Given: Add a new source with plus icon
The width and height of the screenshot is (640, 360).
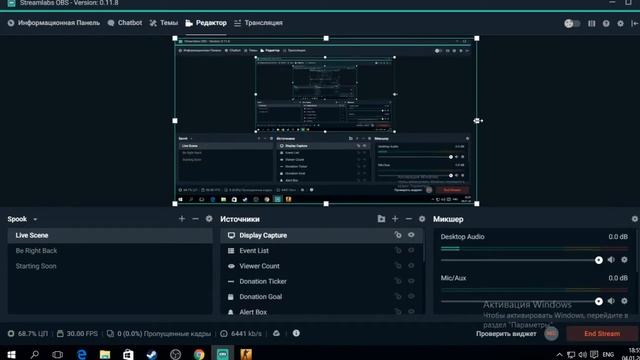Looking at the screenshot, I should click(395, 219).
